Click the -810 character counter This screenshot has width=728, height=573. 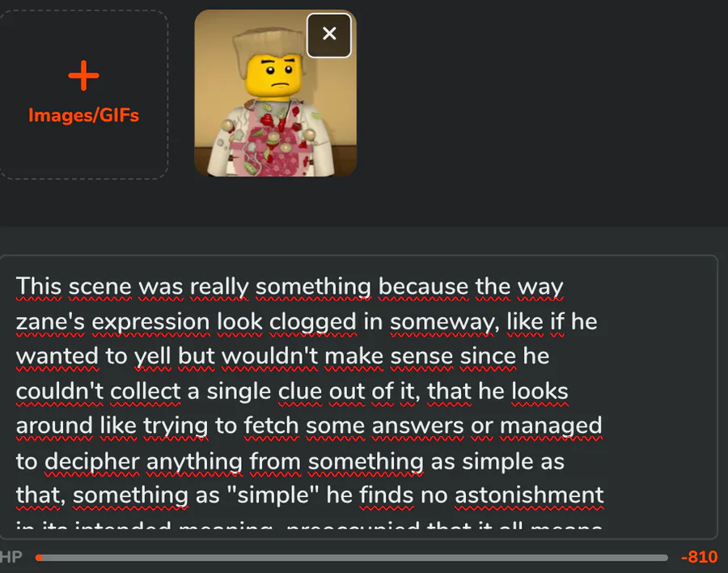pyautogui.click(x=699, y=558)
